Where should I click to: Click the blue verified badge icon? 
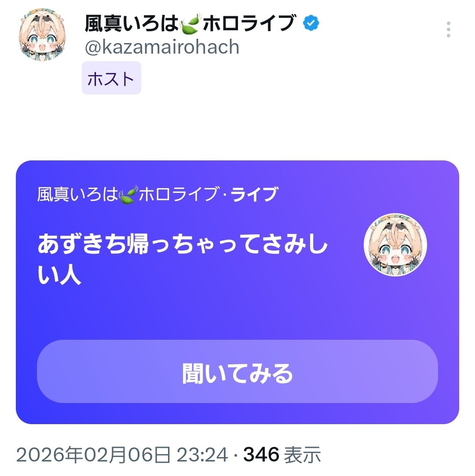point(311,23)
